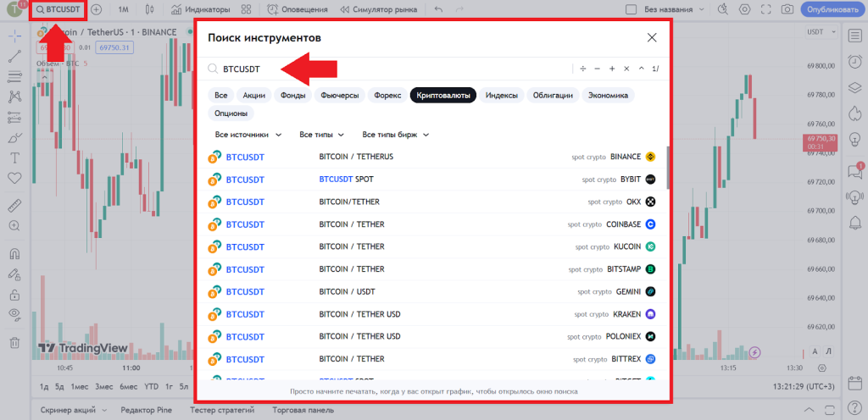Open candlestick chart type selector

149,9
